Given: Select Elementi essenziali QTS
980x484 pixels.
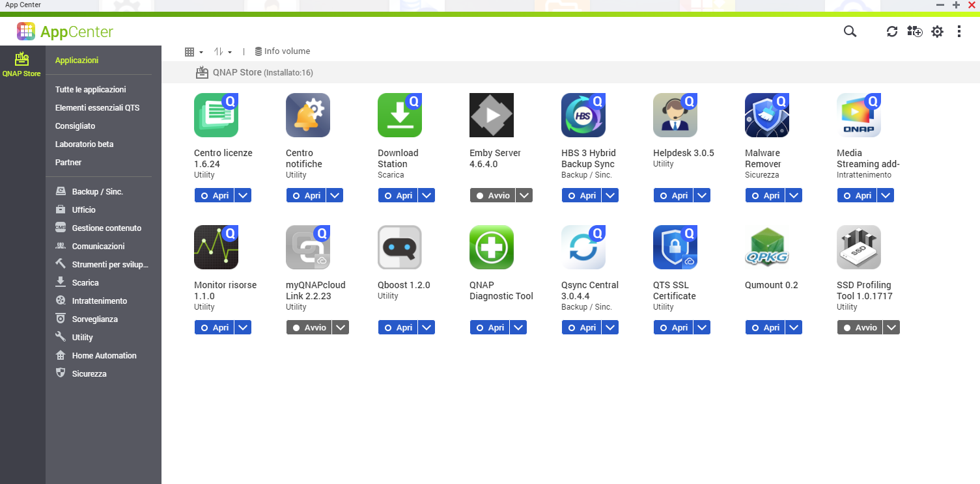Looking at the screenshot, I should [x=97, y=108].
